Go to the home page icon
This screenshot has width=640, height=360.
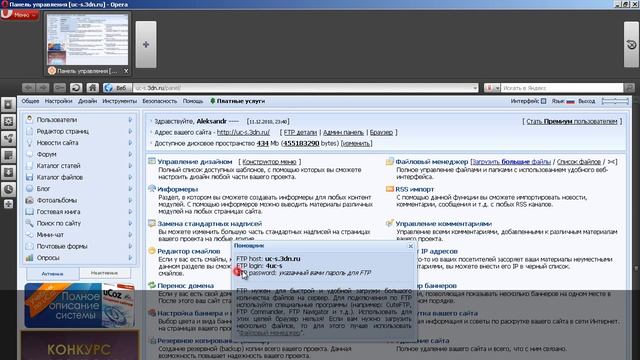[93, 88]
